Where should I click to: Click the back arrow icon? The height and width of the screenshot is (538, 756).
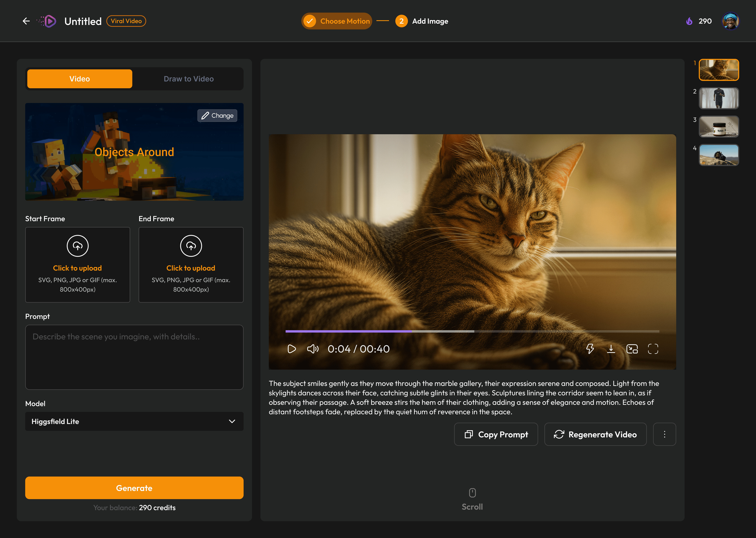[26, 21]
